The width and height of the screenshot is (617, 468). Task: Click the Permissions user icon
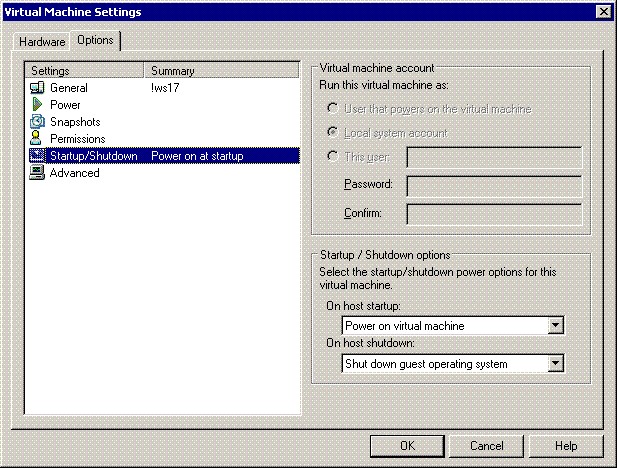point(36,139)
